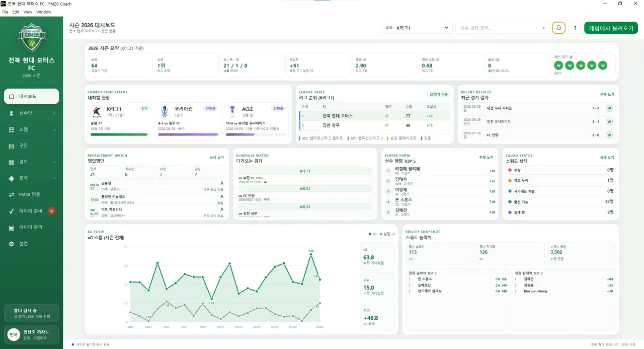This screenshot has width=644, height=349.
Task: Click 전체 보기 in 최근 경기 결과 card
Action: (x=607, y=95)
